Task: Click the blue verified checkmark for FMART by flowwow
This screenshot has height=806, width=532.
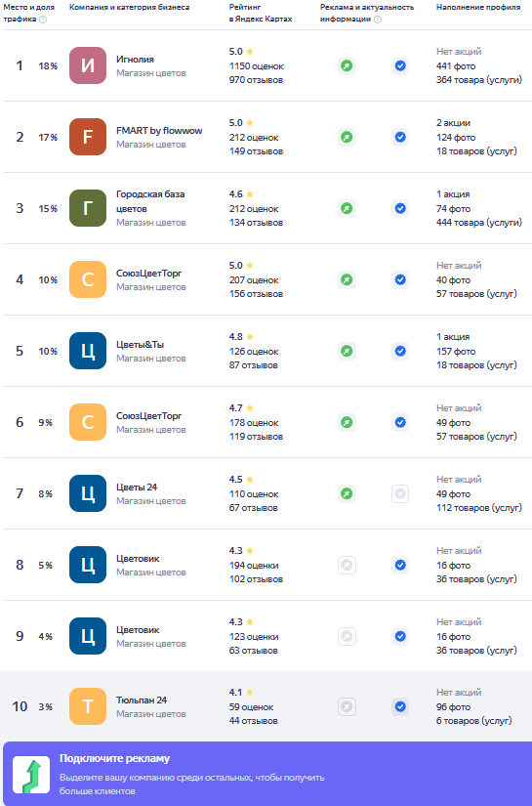Action: pyautogui.click(x=400, y=137)
